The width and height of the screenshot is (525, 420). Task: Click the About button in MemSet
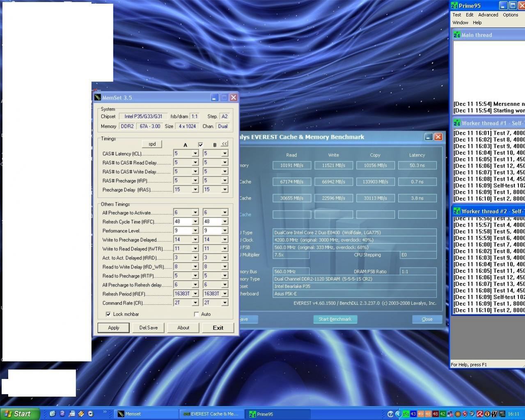tap(183, 328)
